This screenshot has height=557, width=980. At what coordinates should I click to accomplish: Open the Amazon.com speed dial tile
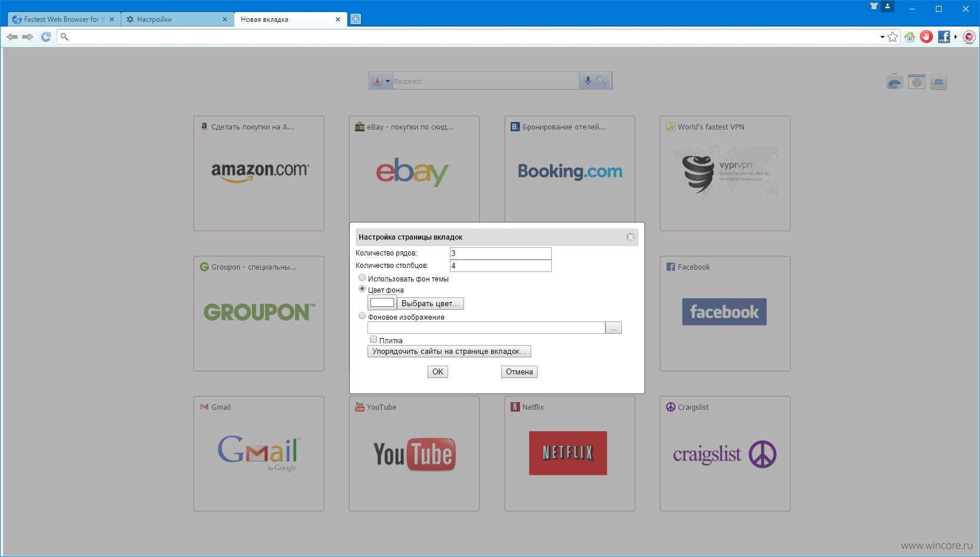click(x=259, y=174)
